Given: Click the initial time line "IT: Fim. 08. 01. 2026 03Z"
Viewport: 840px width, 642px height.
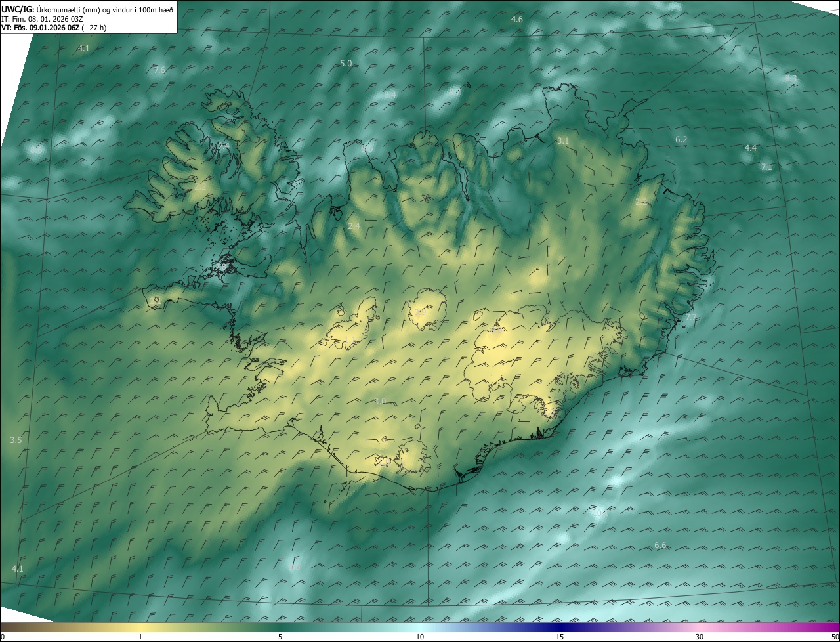Looking at the screenshot, I should (x=42, y=19).
